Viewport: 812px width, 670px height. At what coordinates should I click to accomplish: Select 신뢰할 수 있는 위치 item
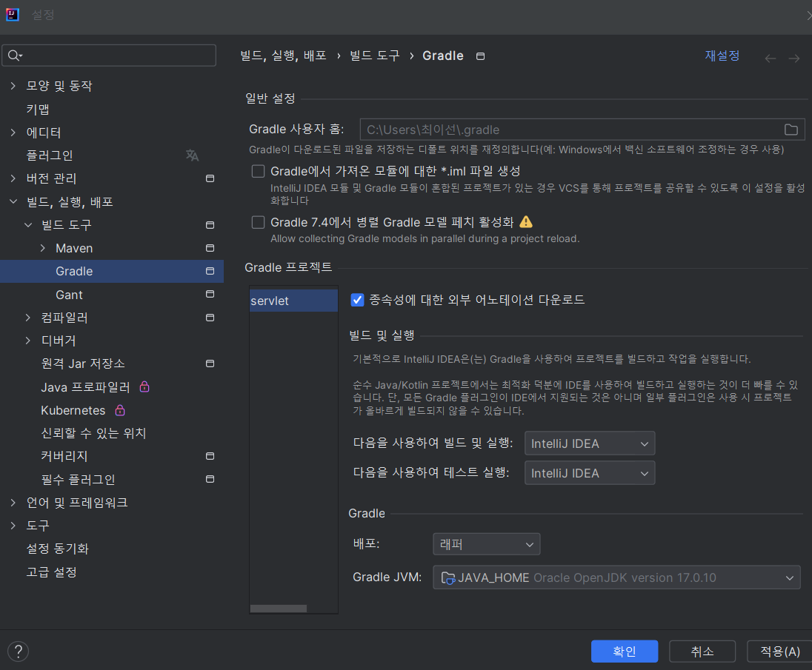pyautogui.click(x=94, y=433)
